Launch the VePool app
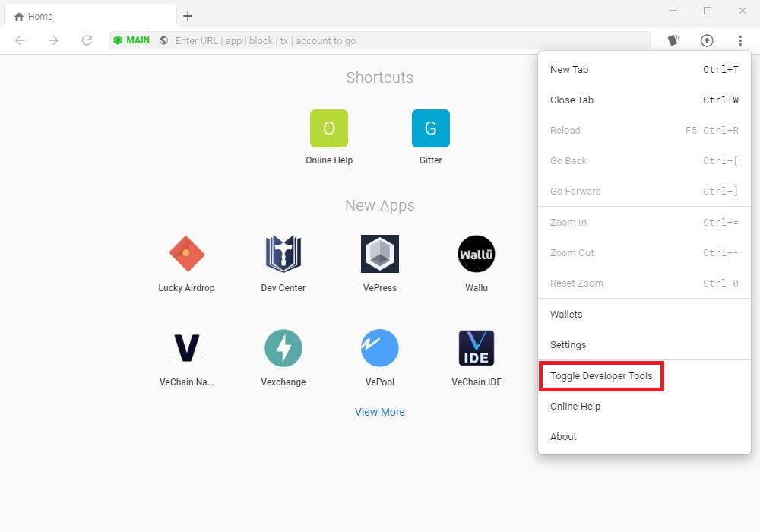 click(x=379, y=348)
